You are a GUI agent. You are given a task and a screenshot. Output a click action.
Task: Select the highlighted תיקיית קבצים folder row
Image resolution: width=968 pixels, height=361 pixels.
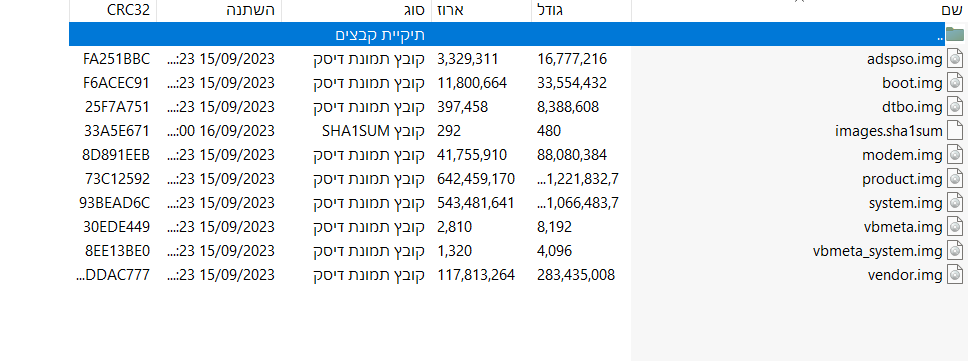coord(516,35)
